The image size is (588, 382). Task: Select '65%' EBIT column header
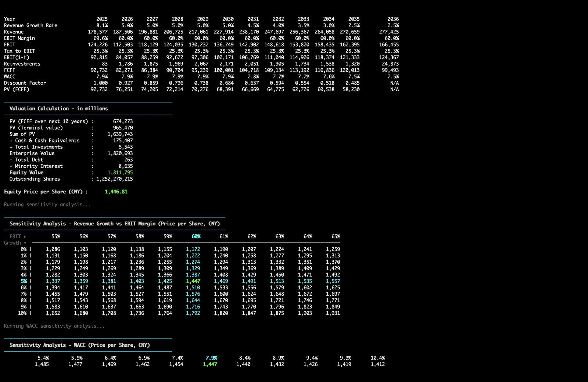click(336, 237)
